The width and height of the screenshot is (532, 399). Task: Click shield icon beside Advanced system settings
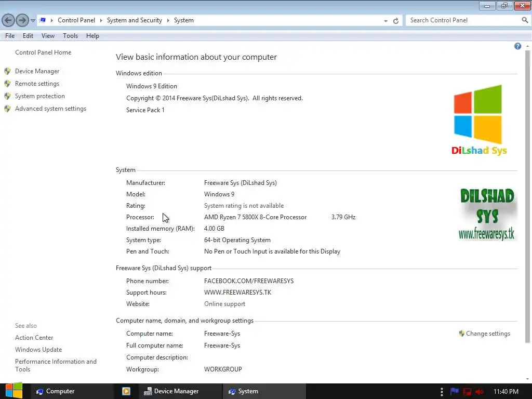coord(7,109)
